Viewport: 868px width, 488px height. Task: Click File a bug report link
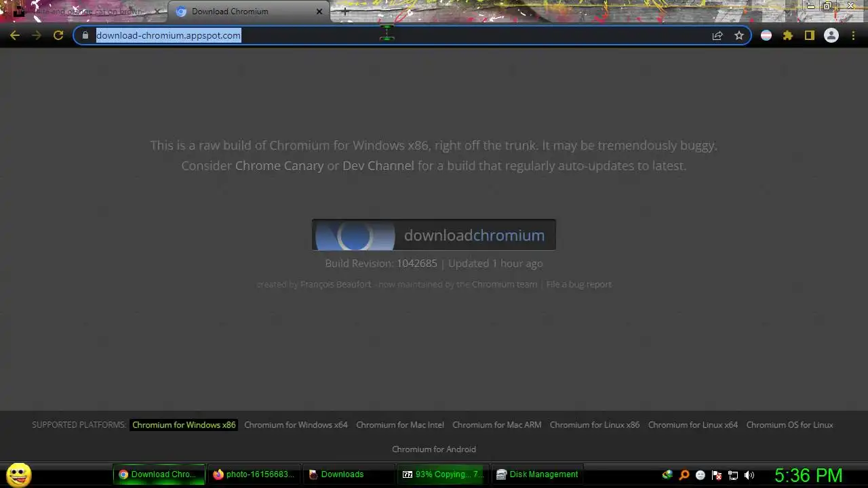click(579, 284)
